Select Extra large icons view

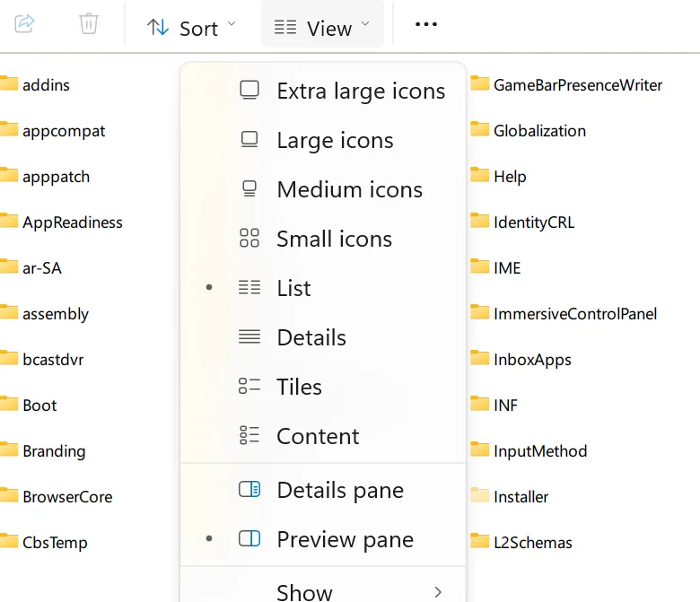(323, 91)
